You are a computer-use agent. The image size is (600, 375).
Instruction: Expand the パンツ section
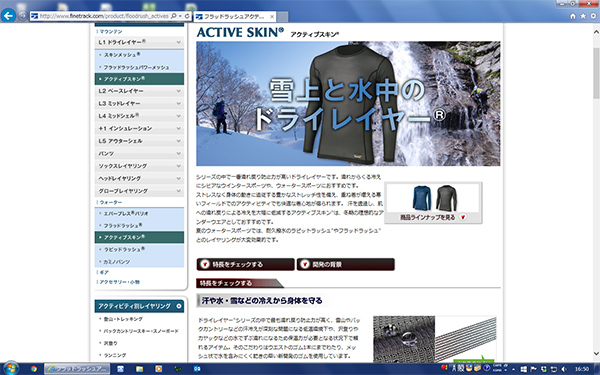139,153
